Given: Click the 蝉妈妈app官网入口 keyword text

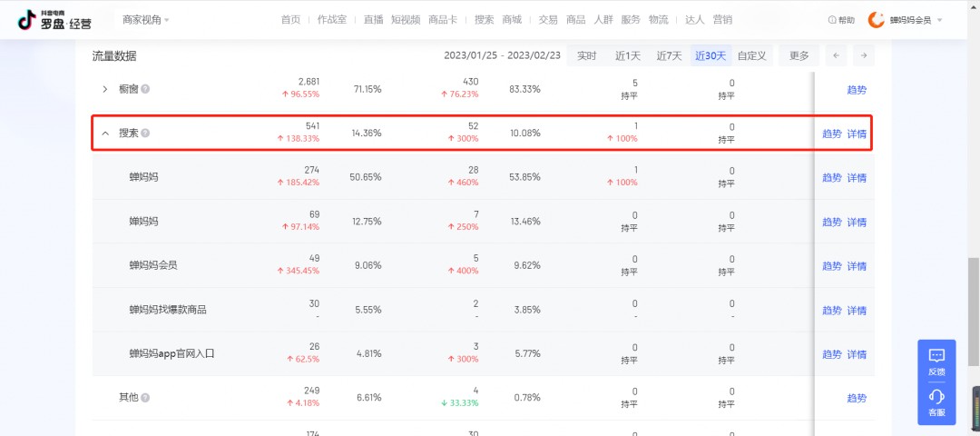Looking at the screenshot, I should [x=171, y=353].
